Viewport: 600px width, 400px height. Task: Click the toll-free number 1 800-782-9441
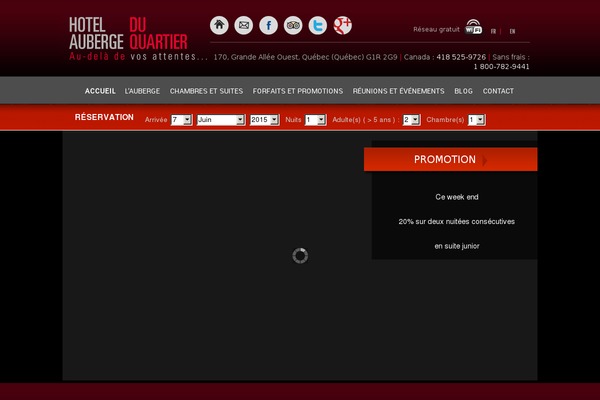(501, 67)
